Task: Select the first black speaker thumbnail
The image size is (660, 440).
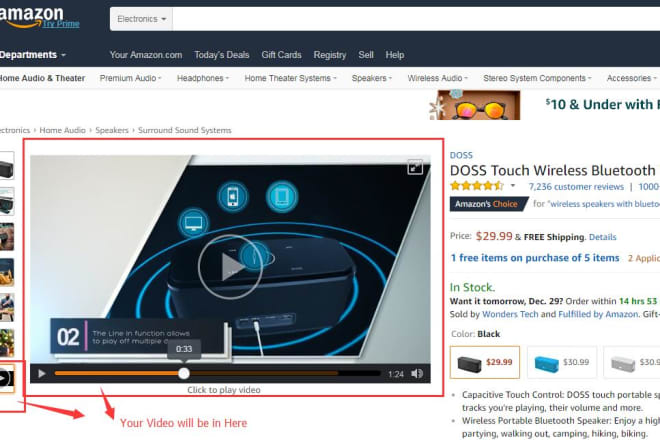Action: 7,166
